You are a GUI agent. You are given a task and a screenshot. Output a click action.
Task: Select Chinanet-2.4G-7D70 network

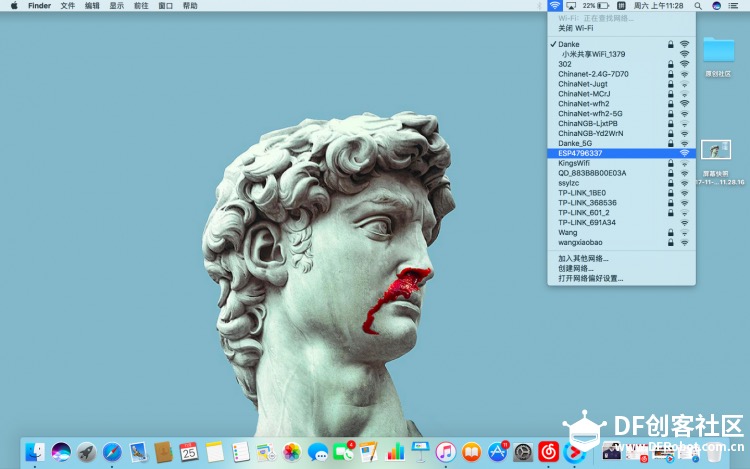621,74
